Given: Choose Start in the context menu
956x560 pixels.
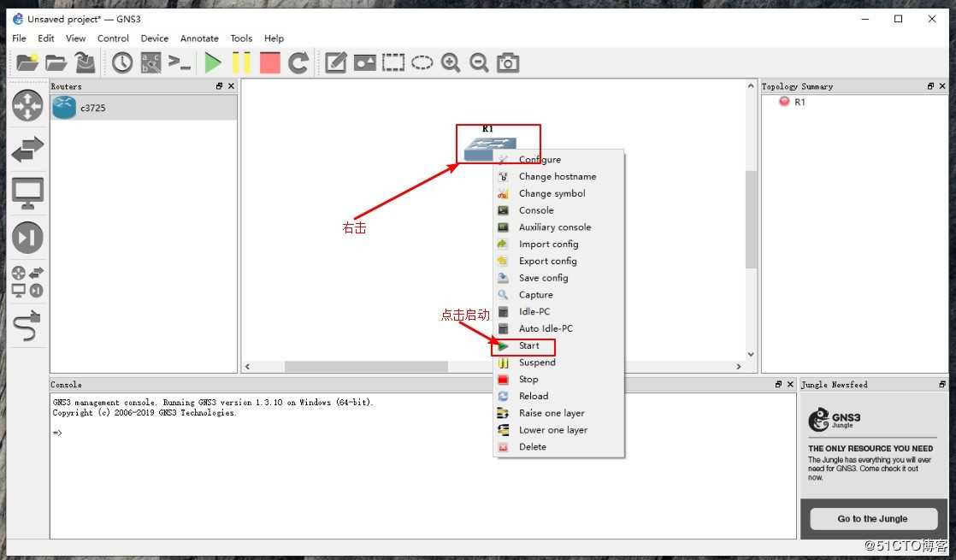Looking at the screenshot, I should tap(558, 345).
